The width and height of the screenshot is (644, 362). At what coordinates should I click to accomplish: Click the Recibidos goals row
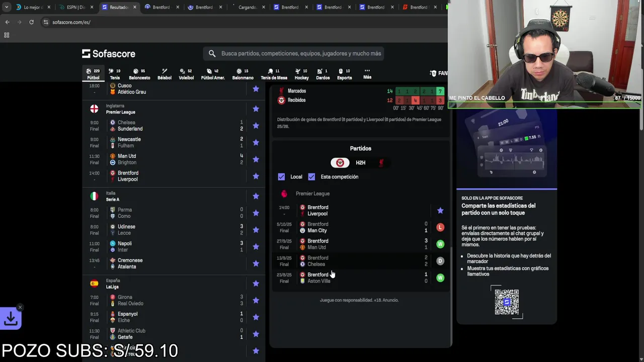pyautogui.click(x=360, y=100)
